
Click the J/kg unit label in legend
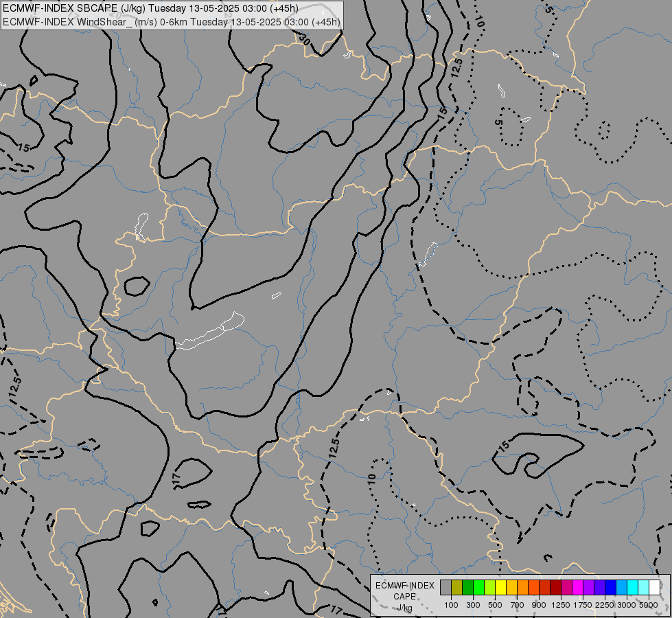[404, 608]
